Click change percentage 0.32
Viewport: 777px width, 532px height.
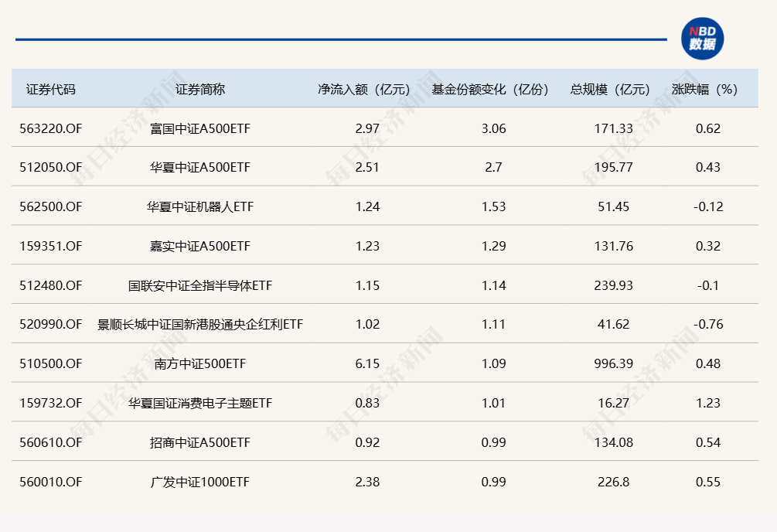click(x=708, y=246)
